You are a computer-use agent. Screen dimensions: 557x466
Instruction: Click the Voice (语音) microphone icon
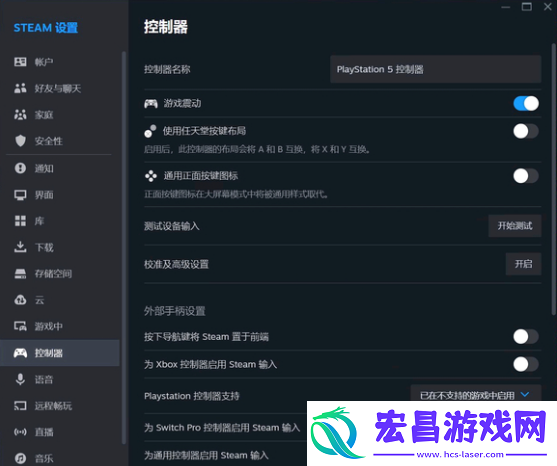point(20,379)
